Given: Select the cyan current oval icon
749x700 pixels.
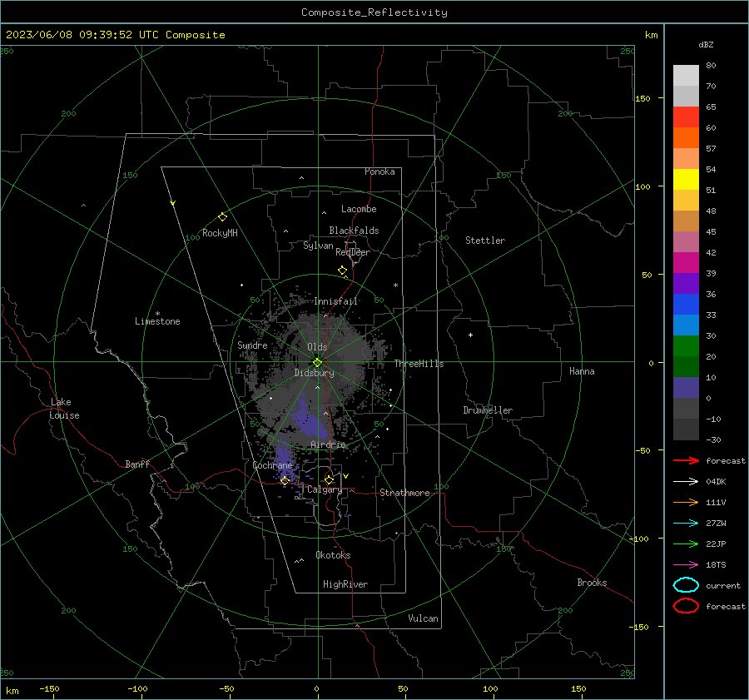Looking at the screenshot, I should [686, 585].
